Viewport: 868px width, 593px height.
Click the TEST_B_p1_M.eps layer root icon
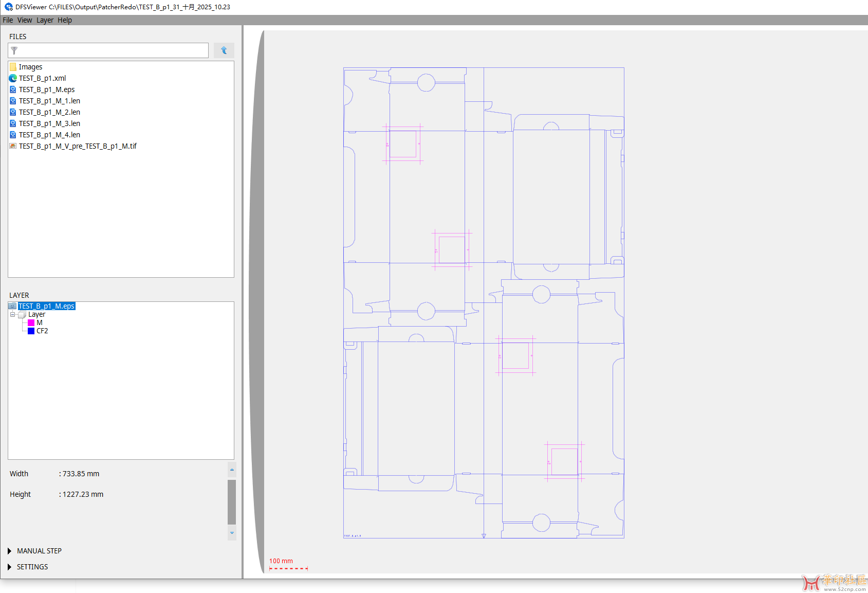point(12,306)
